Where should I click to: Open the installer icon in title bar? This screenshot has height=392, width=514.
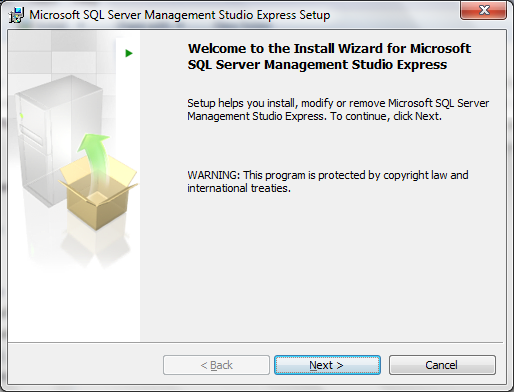17,15
